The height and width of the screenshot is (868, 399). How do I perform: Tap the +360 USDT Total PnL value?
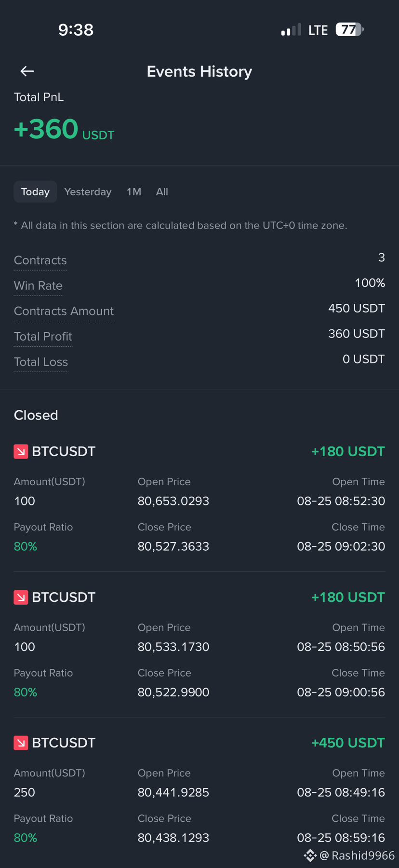click(64, 129)
